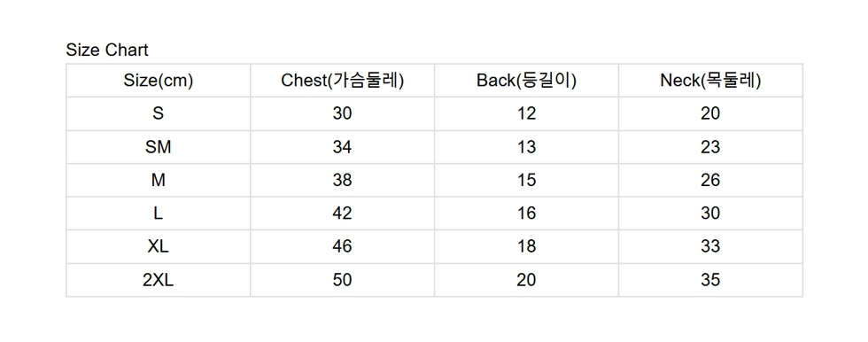Click the Size Chart title text

pos(107,50)
